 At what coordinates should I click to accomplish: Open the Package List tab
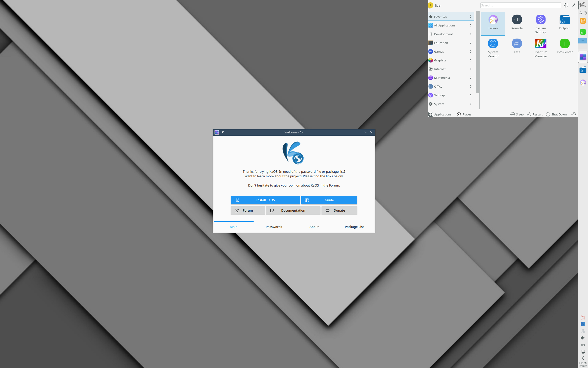(x=354, y=227)
